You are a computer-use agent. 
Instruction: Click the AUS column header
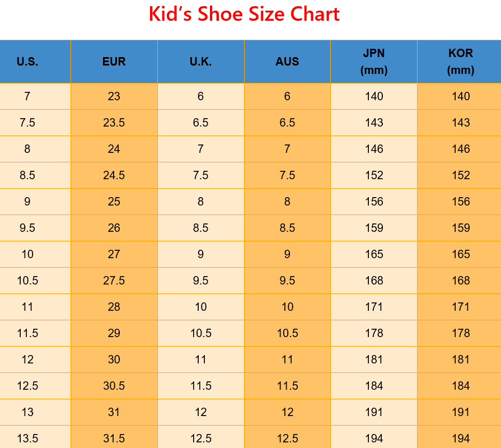(x=287, y=62)
